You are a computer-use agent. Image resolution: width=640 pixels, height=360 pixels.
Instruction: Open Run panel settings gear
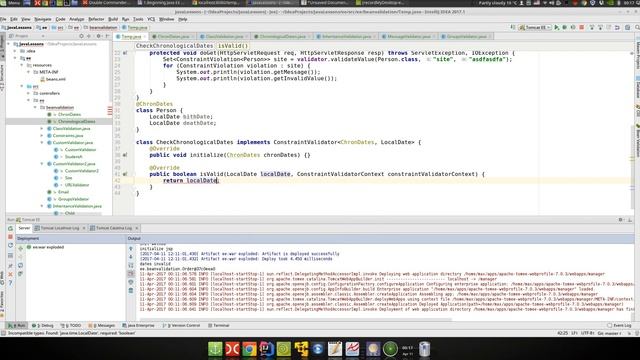pyautogui.click(x=621, y=220)
